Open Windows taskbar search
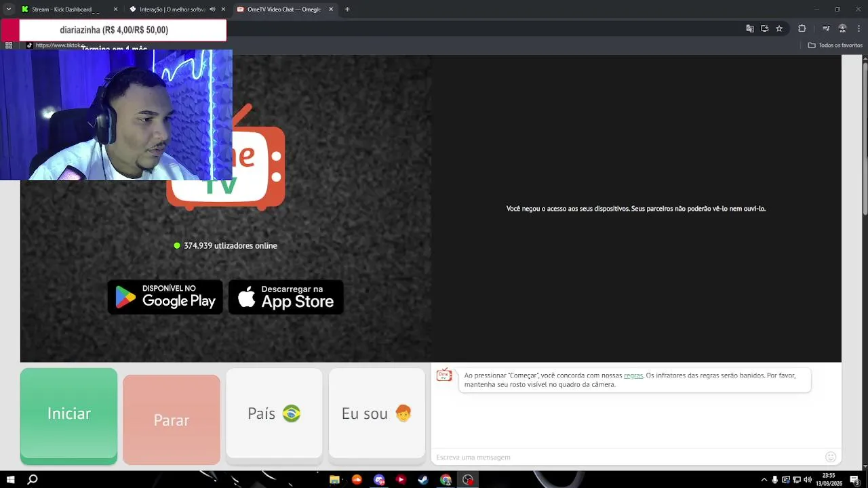 tap(32, 479)
